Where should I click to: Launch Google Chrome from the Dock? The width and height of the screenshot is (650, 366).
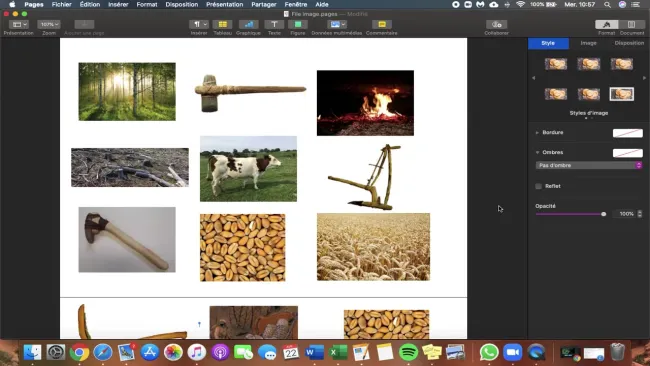tap(79, 352)
